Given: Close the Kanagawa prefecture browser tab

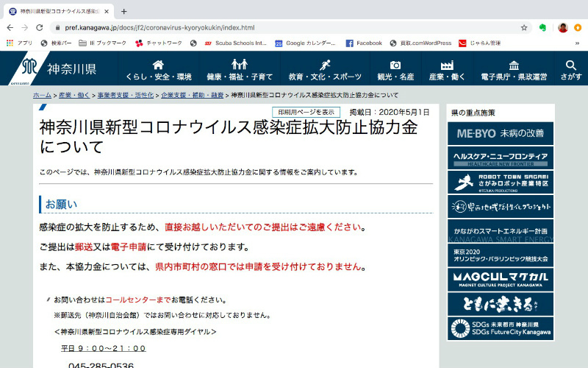Looking at the screenshot, I should (x=107, y=12).
